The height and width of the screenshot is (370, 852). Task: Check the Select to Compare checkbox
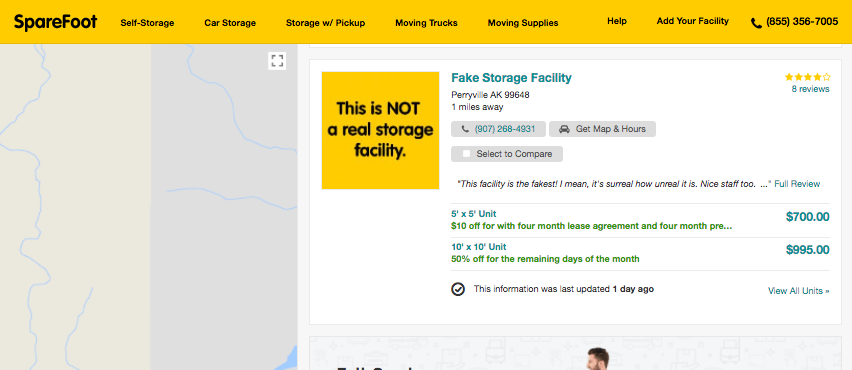coord(466,154)
